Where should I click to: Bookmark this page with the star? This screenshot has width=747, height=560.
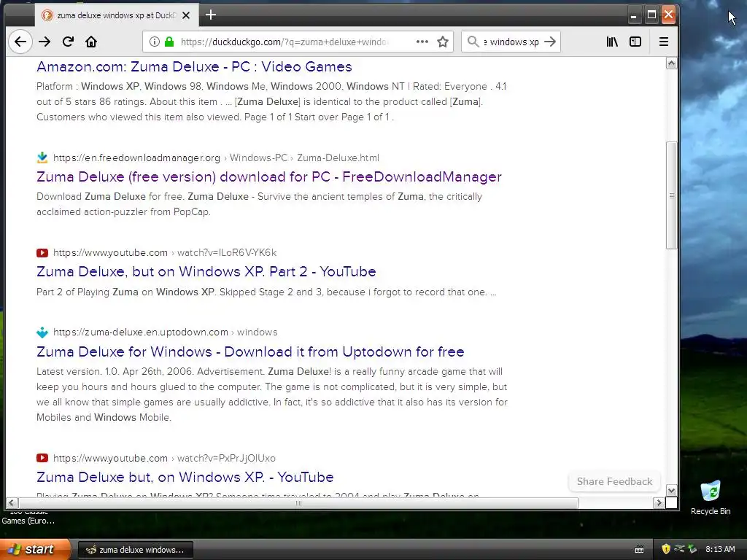[x=443, y=42]
